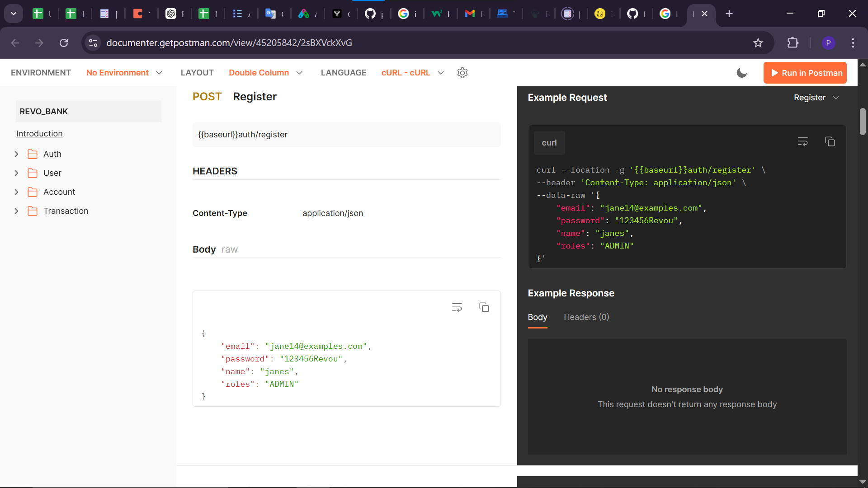Select the Body response tab
Screen dimensions: 868x488
click(x=537, y=317)
